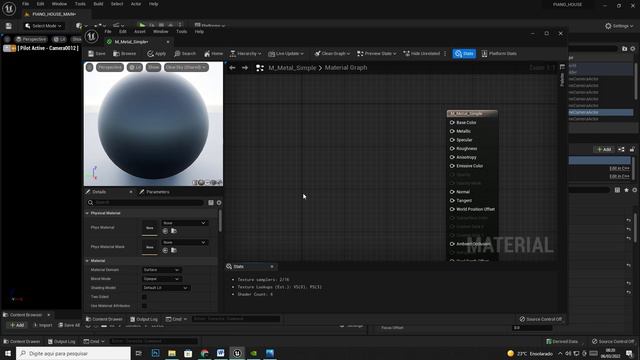Click the Emissive Color input pin
This screenshot has height=360, width=640.
coord(452,166)
